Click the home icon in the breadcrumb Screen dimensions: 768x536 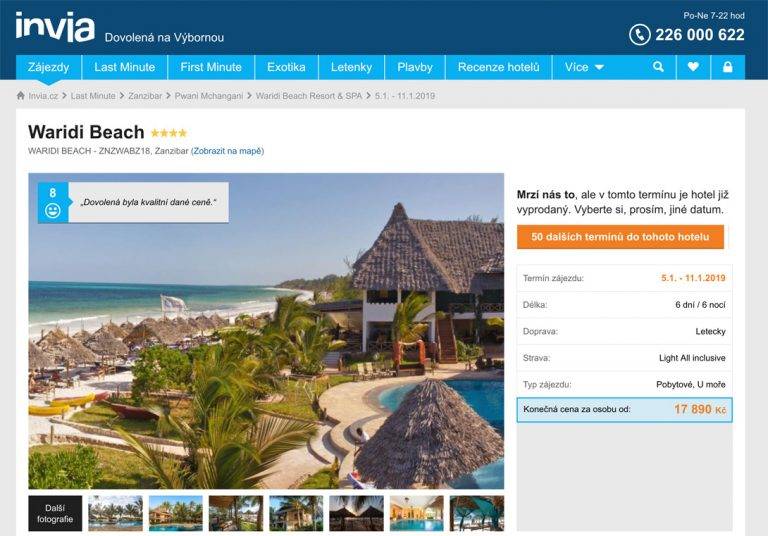pos(21,96)
